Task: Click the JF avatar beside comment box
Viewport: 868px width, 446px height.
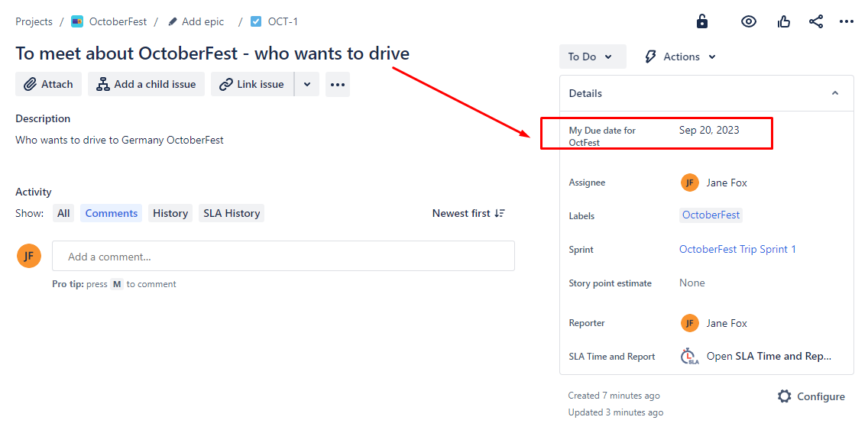Action: pyautogui.click(x=29, y=256)
